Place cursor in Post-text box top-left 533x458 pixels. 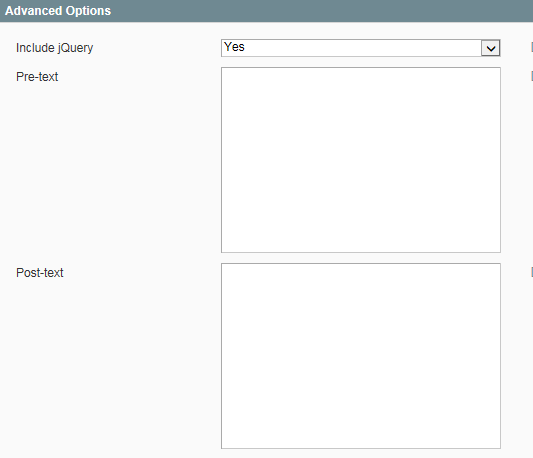[226, 268]
